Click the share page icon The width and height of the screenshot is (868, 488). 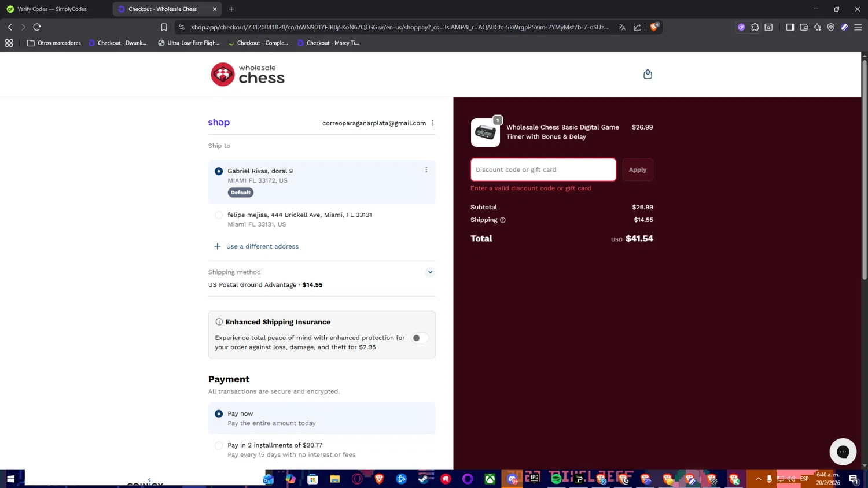(637, 27)
